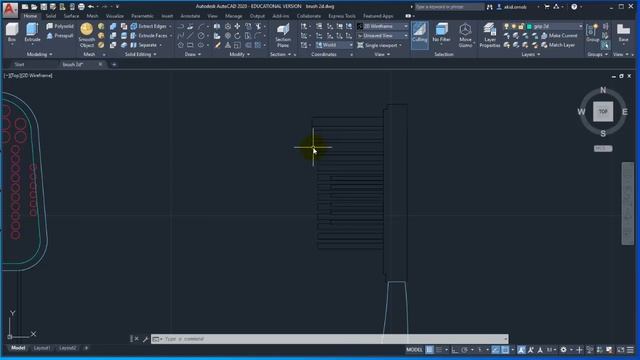
Task: Click the keyword search box in title bar
Action: (x=449, y=7)
